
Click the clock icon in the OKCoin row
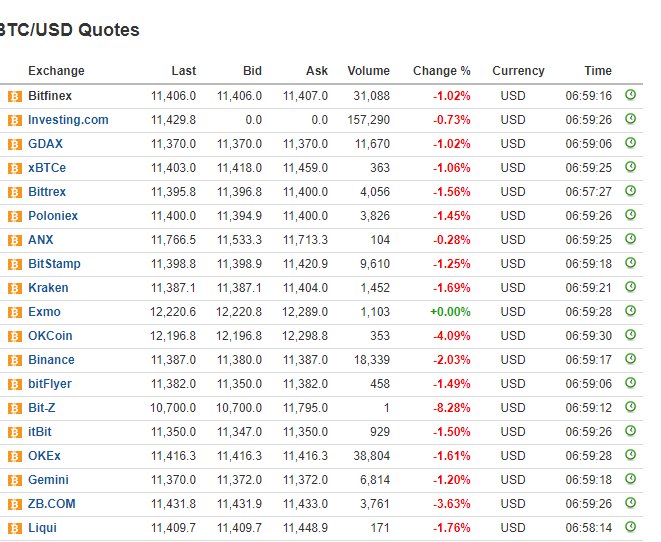pos(630,335)
